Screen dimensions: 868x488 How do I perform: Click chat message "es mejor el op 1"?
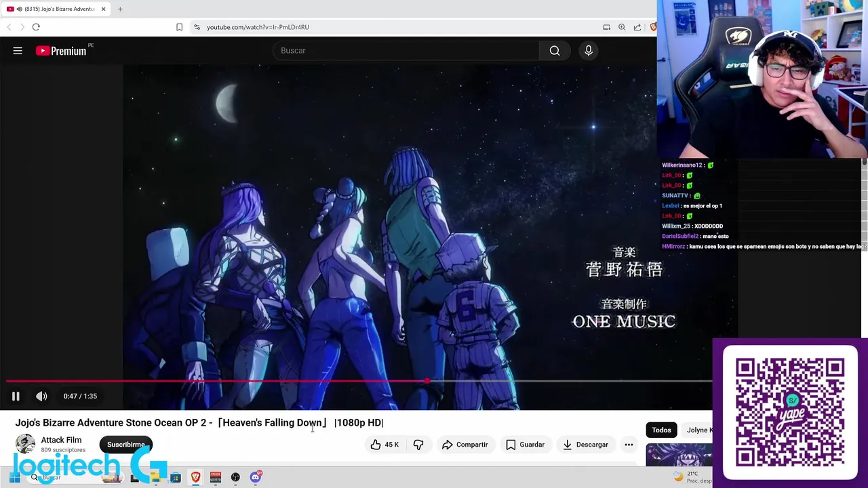(x=703, y=206)
